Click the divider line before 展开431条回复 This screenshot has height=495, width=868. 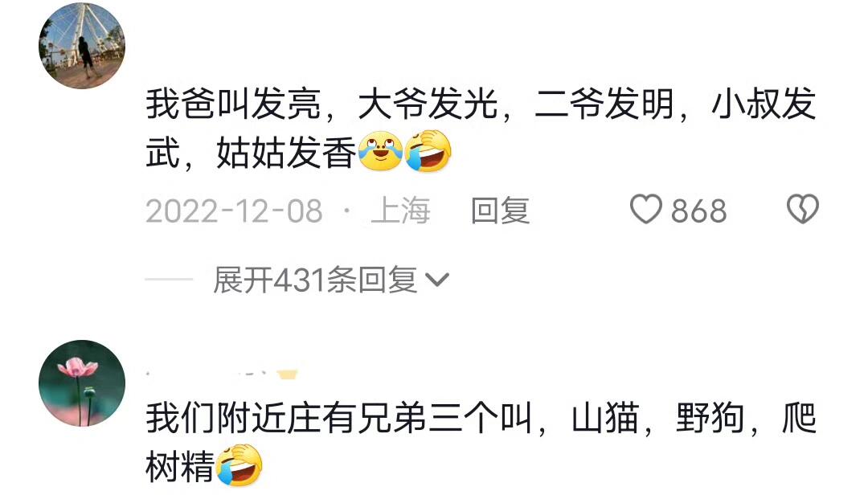168,280
